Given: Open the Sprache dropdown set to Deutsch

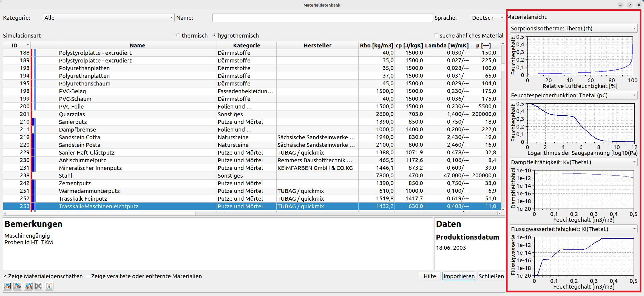Looking at the screenshot, I should point(488,18).
